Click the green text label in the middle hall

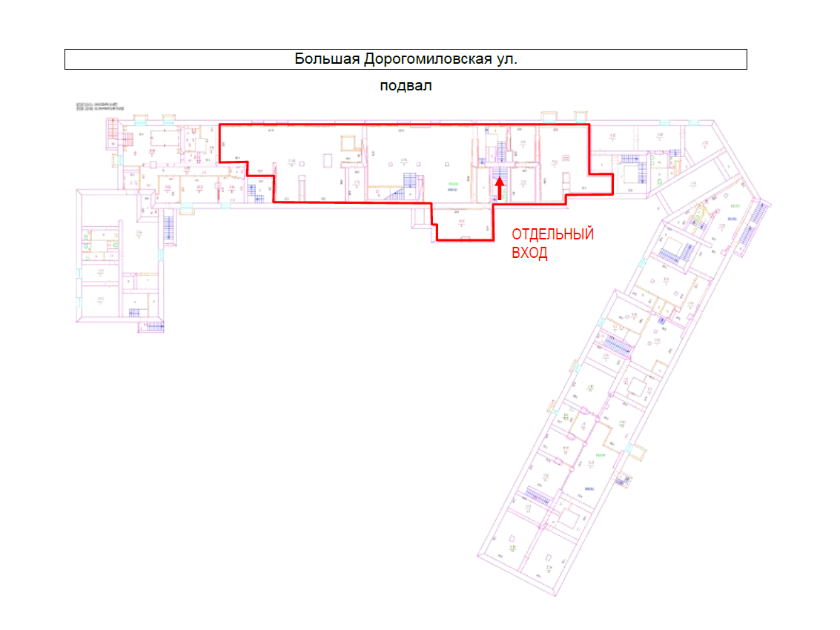452,184
